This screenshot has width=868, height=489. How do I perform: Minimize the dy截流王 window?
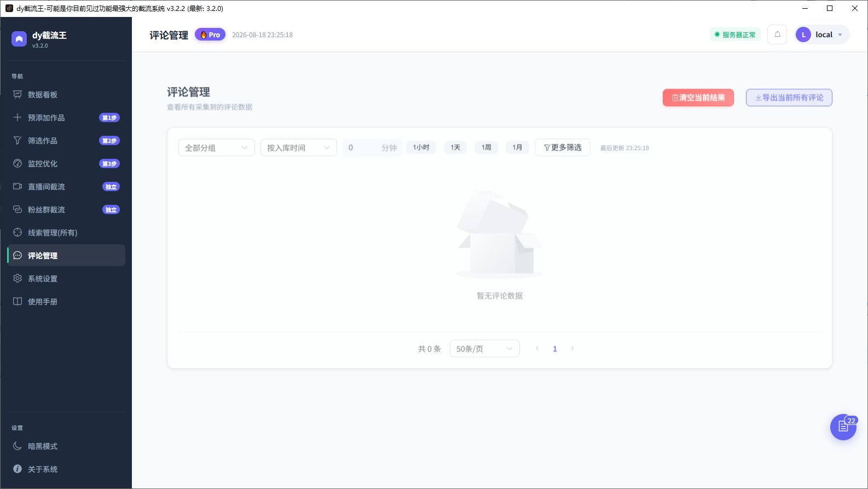point(805,8)
